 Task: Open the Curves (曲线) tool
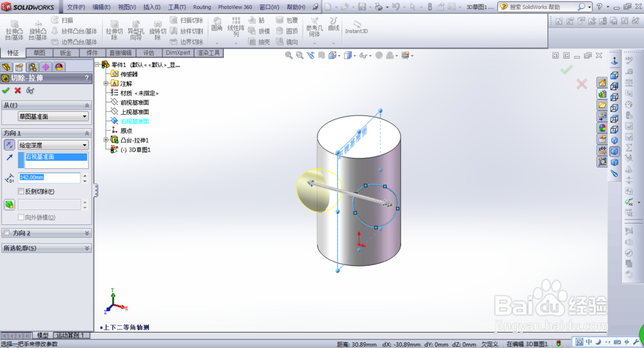tap(334, 24)
